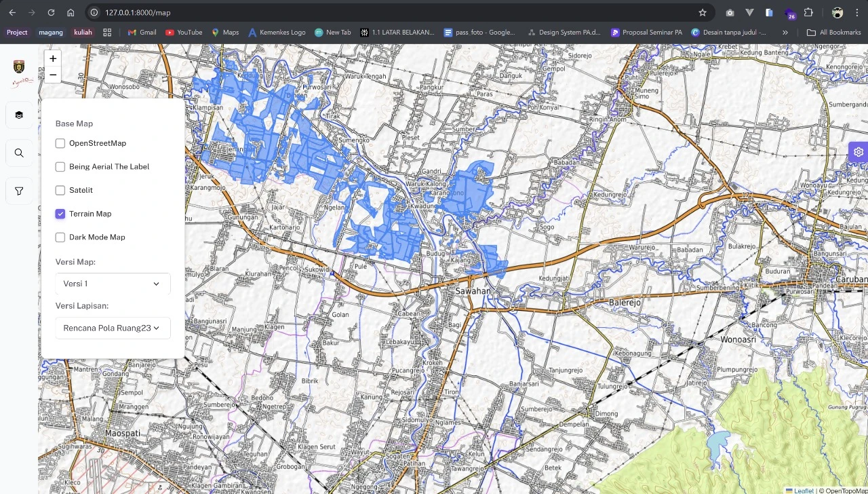Image resolution: width=868 pixels, height=494 pixels.
Task: Click the search magnifier icon in sidebar
Action: 19,153
